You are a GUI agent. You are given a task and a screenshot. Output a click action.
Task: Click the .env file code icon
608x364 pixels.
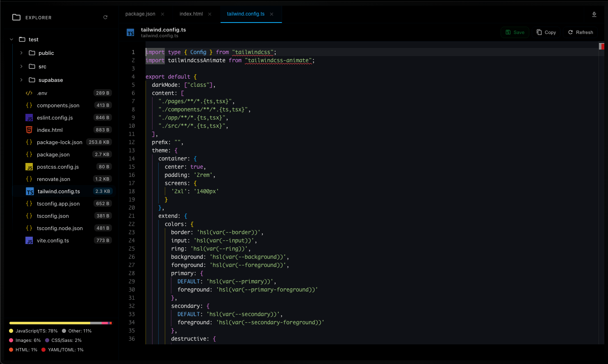pos(29,93)
